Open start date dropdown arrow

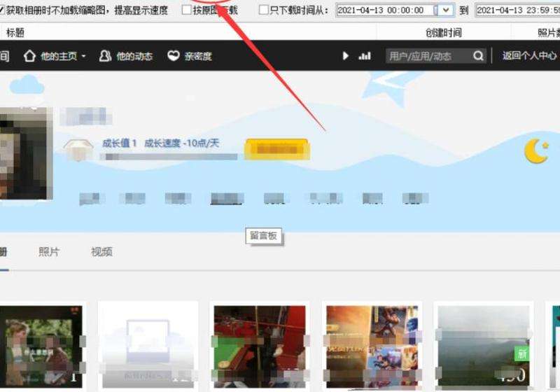[x=446, y=10]
